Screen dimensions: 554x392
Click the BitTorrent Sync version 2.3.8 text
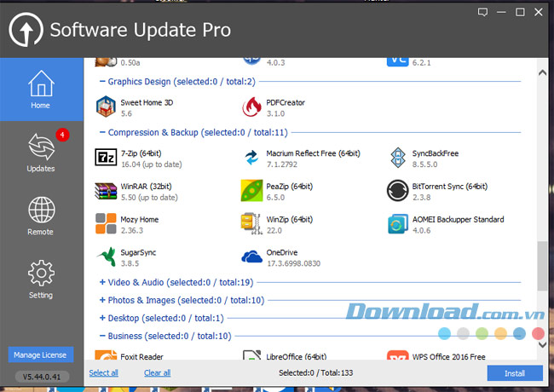coord(422,198)
